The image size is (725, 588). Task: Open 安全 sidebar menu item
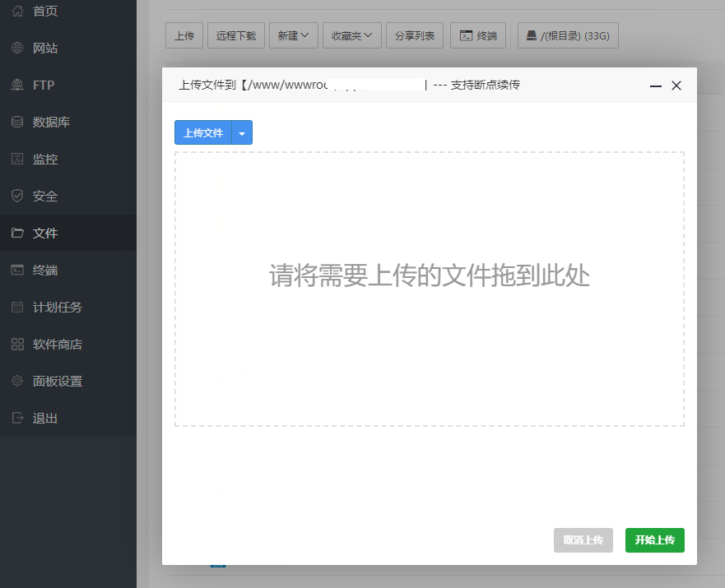pos(45,196)
